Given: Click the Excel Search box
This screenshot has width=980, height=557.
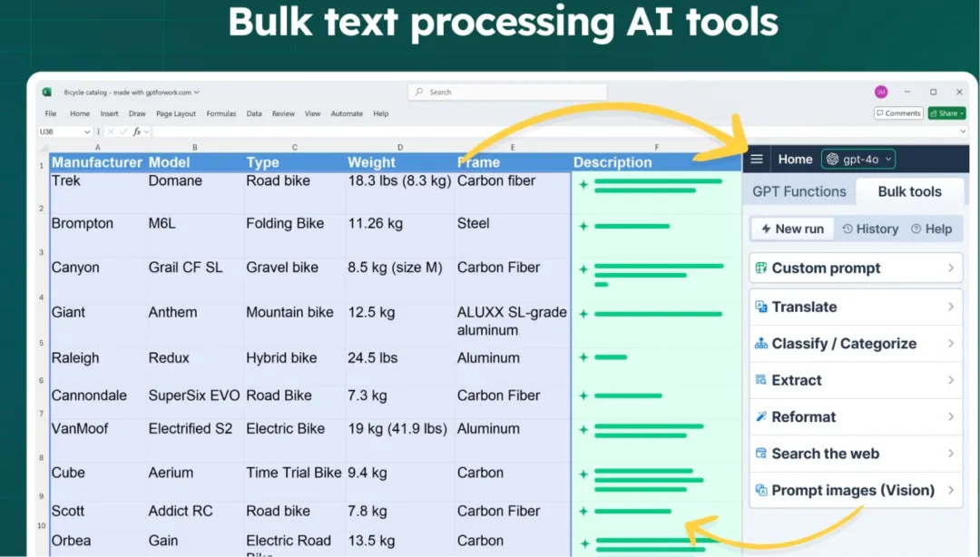Looking at the screenshot, I should tap(507, 92).
